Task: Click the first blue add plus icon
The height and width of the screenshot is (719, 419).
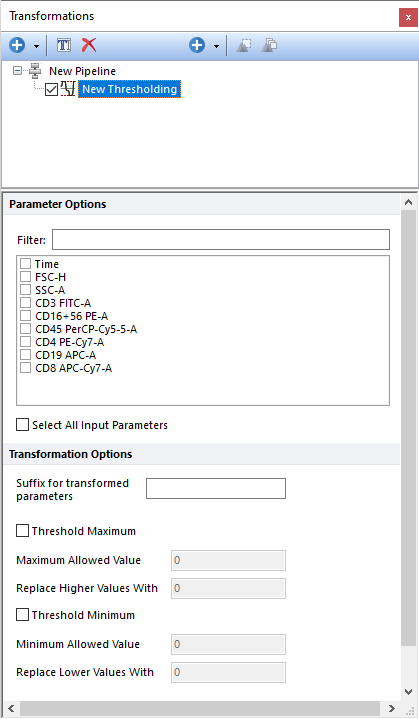Action: (17, 45)
